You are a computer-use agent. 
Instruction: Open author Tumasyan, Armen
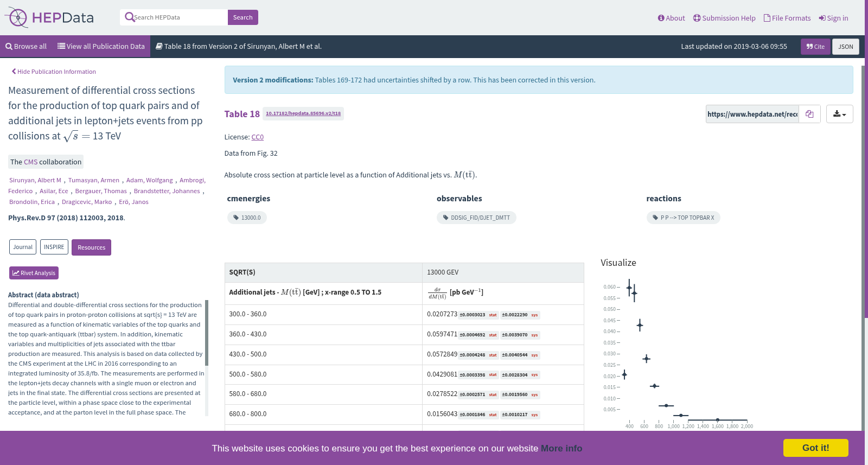tap(94, 180)
